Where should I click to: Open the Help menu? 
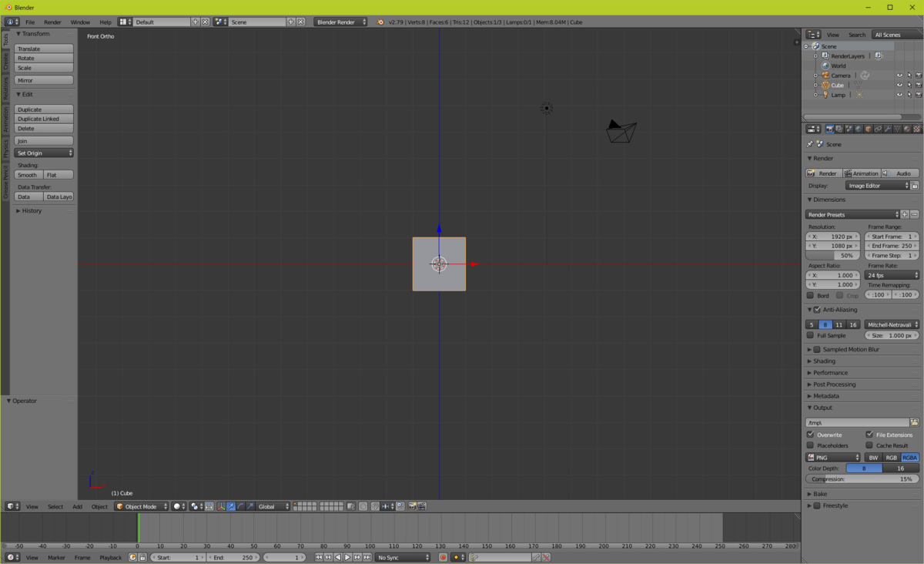(x=105, y=22)
